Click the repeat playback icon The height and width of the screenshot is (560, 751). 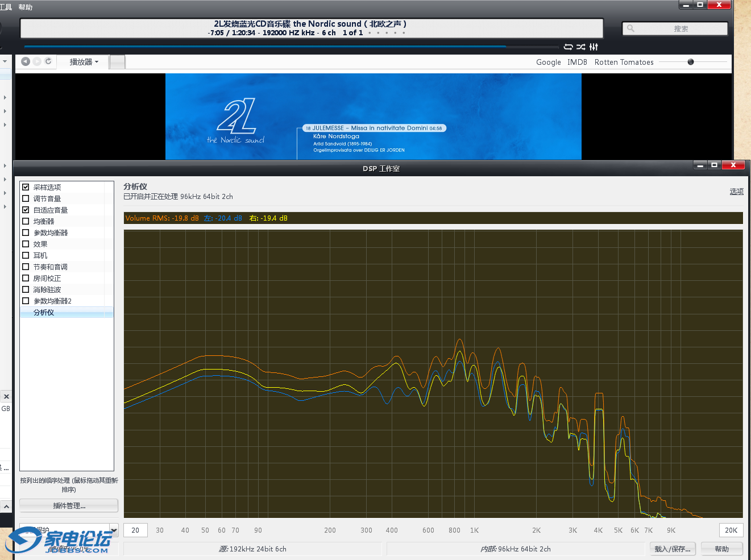[x=568, y=47]
